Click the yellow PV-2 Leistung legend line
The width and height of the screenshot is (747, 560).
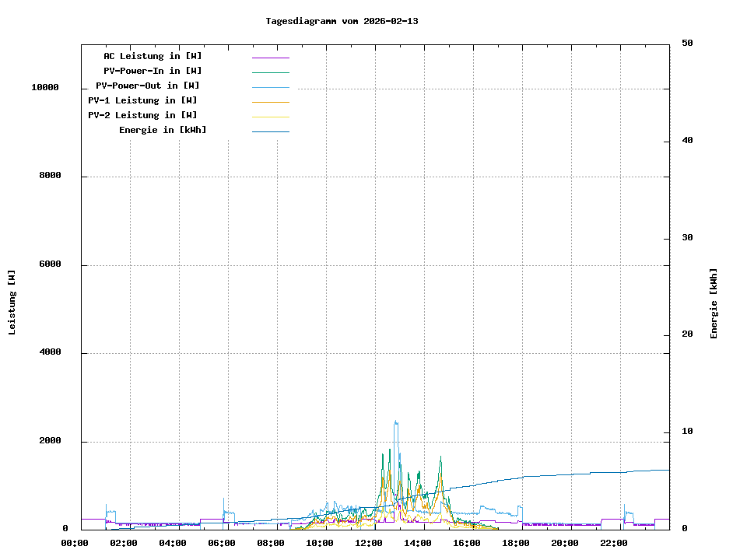tap(270, 117)
